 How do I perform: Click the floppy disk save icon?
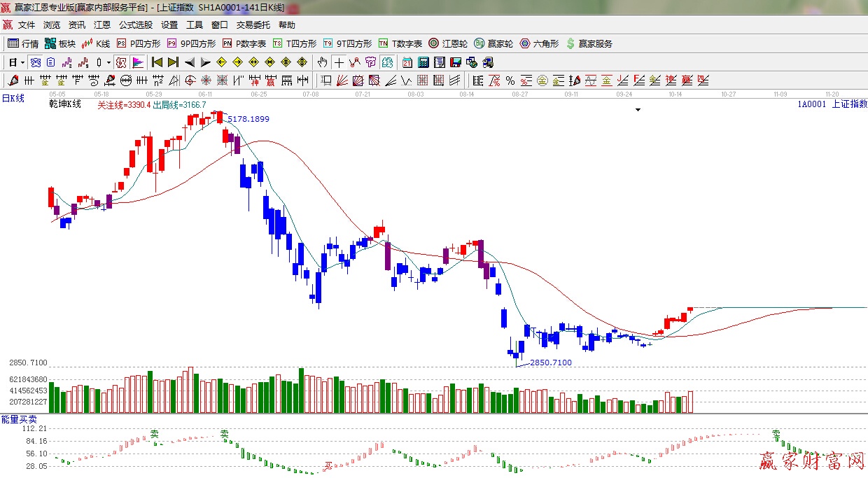(456, 62)
